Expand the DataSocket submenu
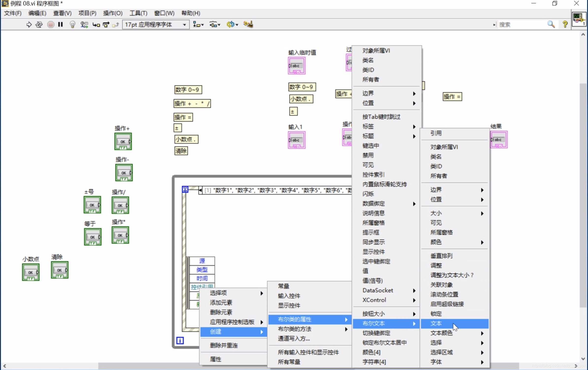 [386, 291]
